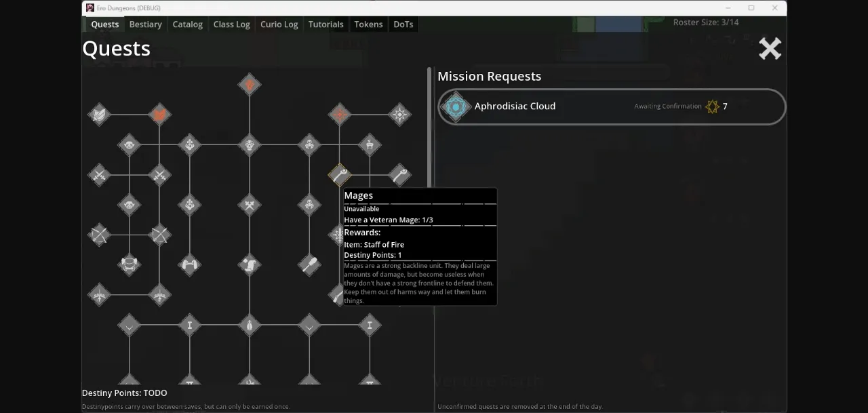868x413 pixels.
Task: Open the Tokens tab
Action: pos(368,24)
